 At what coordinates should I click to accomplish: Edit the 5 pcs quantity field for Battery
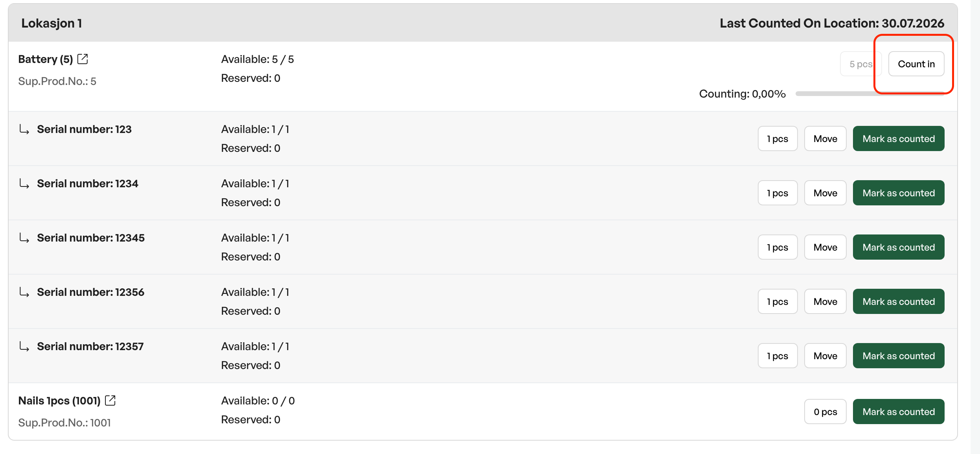(860, 64)
